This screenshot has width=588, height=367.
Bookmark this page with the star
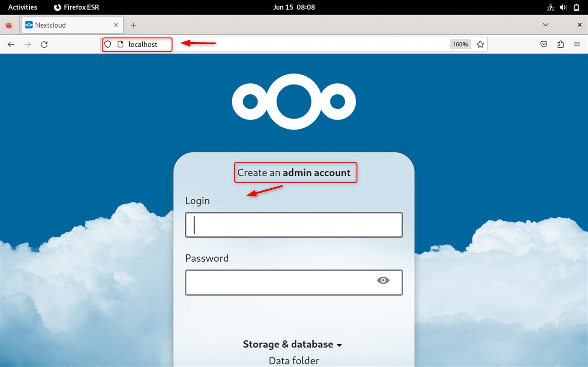click(x=480, y=44)
